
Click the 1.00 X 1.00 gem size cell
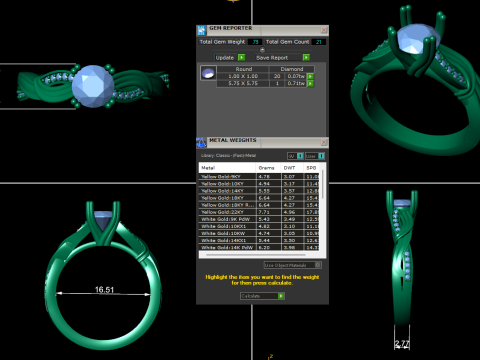(243, 76)
